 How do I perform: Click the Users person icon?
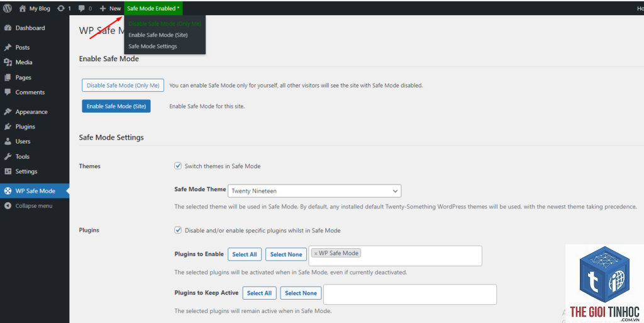click(8, 142)
